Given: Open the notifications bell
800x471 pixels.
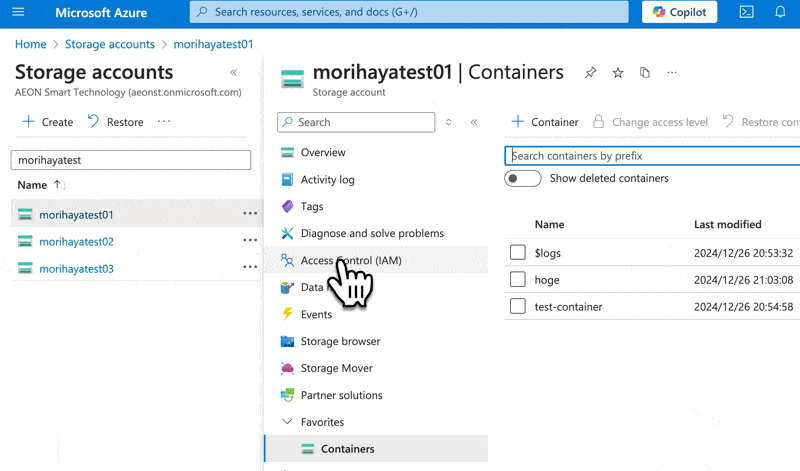Looking at the screenshot, I should [780, 12].
